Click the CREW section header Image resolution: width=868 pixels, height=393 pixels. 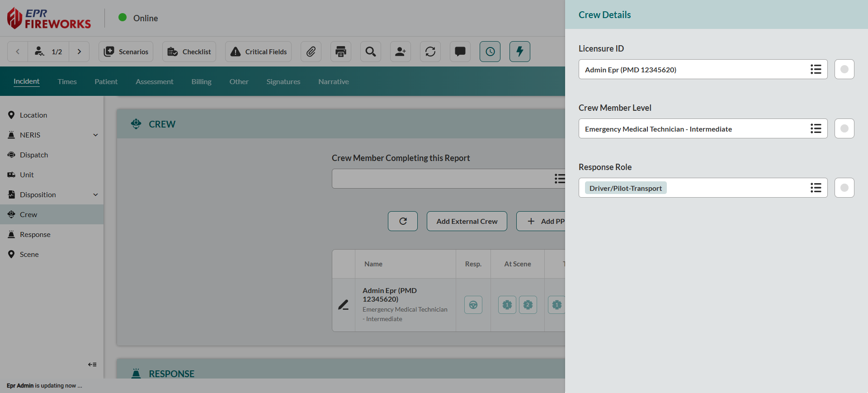(341, 124)
